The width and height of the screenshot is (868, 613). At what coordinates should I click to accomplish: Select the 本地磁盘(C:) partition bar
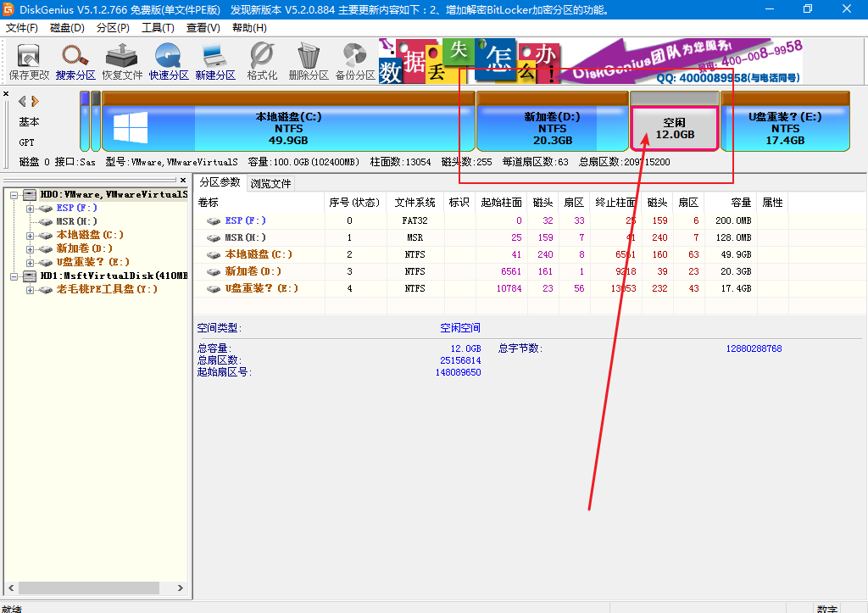(x=288, y=122)
